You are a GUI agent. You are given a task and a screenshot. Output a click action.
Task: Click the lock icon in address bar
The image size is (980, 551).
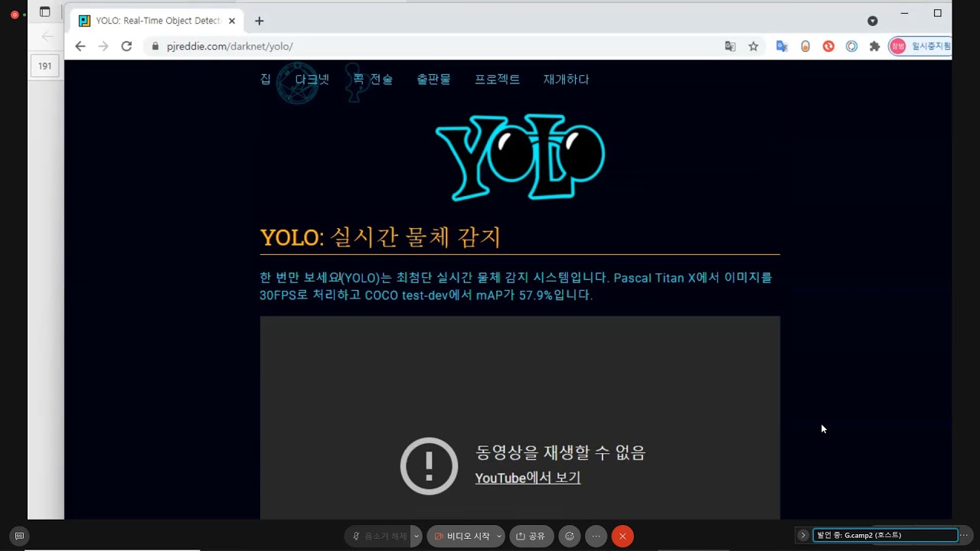155,46
